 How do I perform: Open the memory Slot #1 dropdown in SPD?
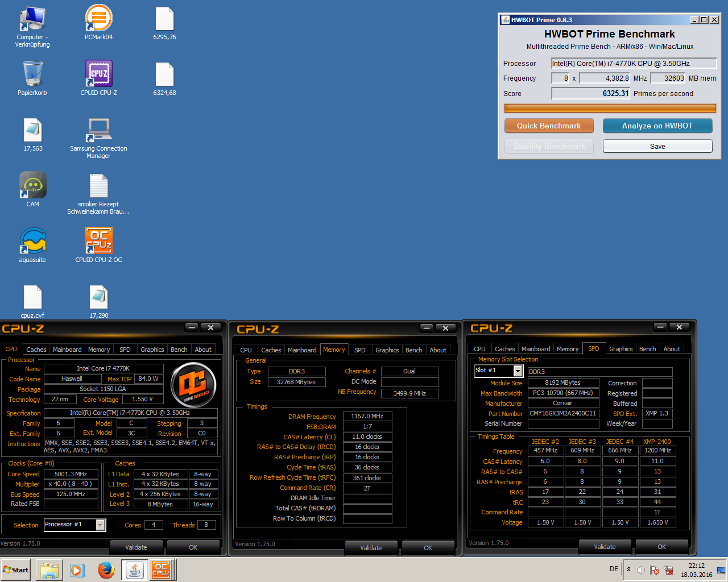pos(518,371)
